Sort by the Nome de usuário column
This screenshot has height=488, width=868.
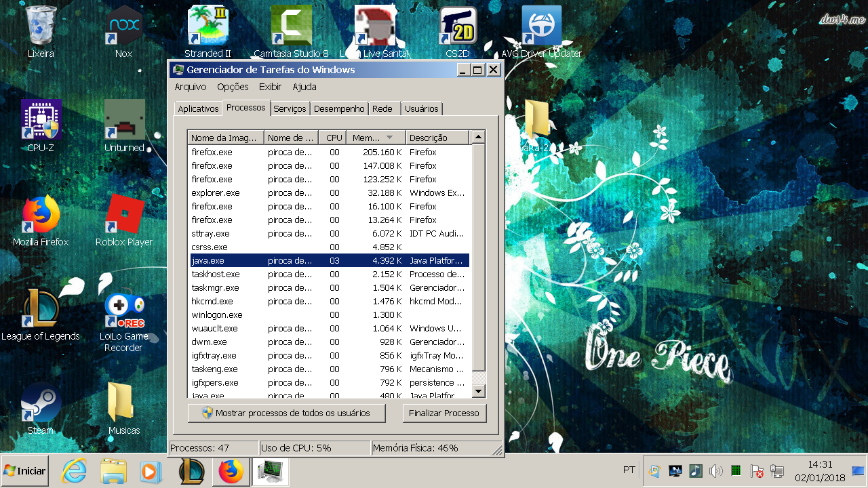pyautogui.click(x=292, y=138)
